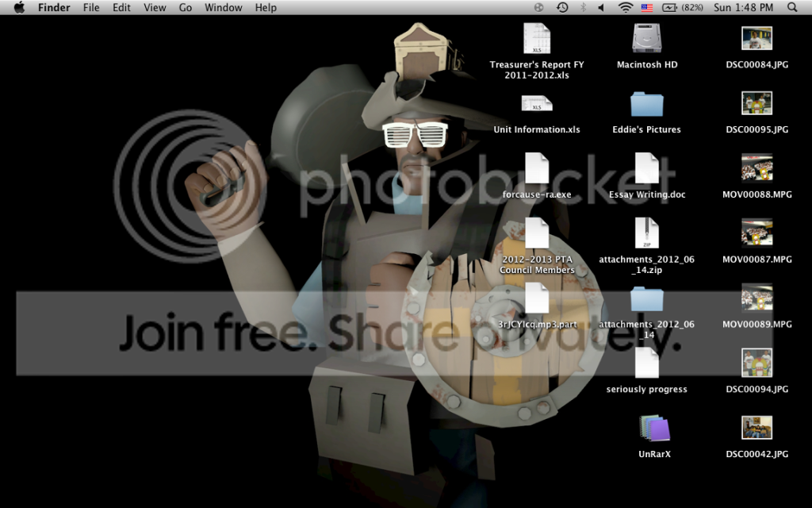Click the Macintosh HD name label

coord(647,65)
